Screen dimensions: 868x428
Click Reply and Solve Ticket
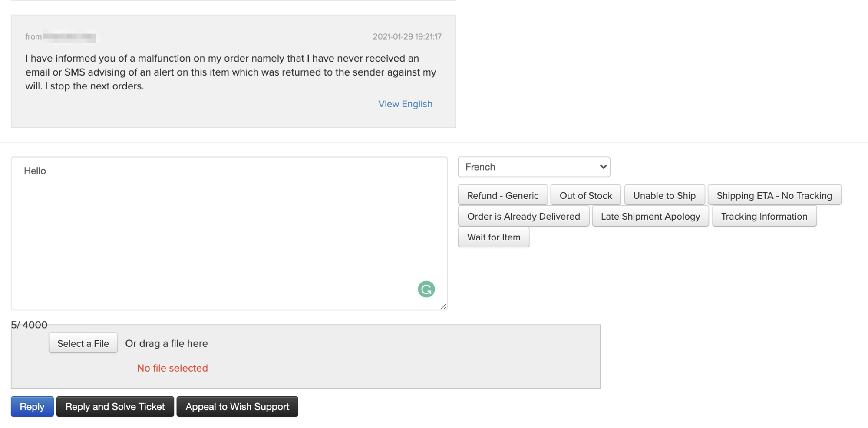pos(115,407)
